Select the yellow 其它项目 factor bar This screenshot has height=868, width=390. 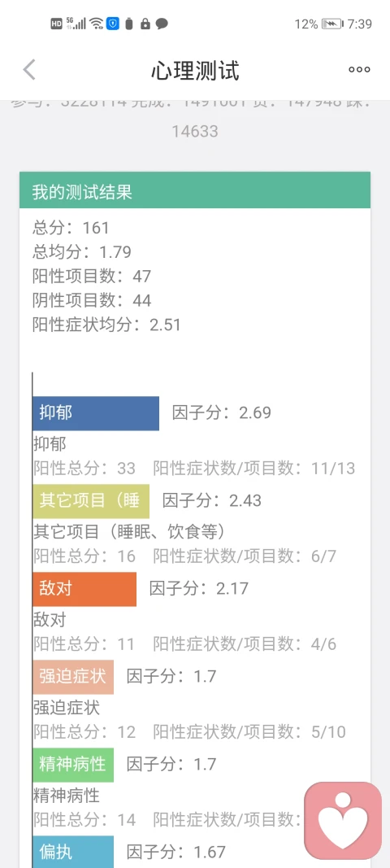(91, 501)
